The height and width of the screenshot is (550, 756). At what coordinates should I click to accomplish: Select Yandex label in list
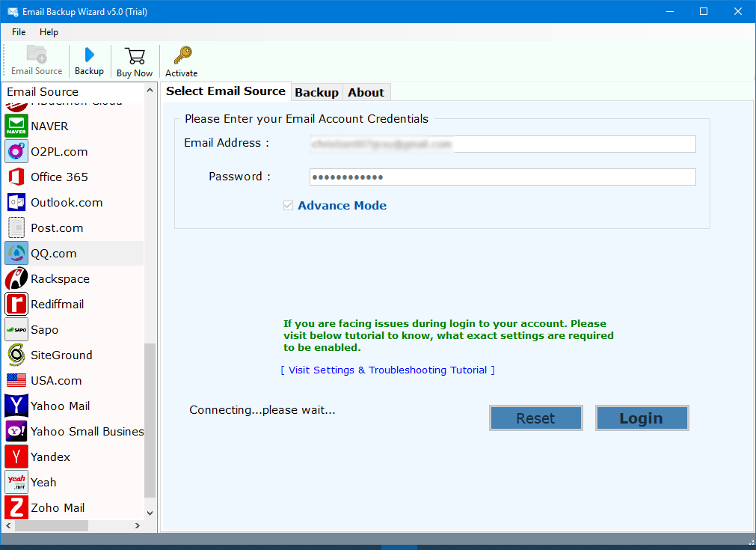tap(50, 456)
